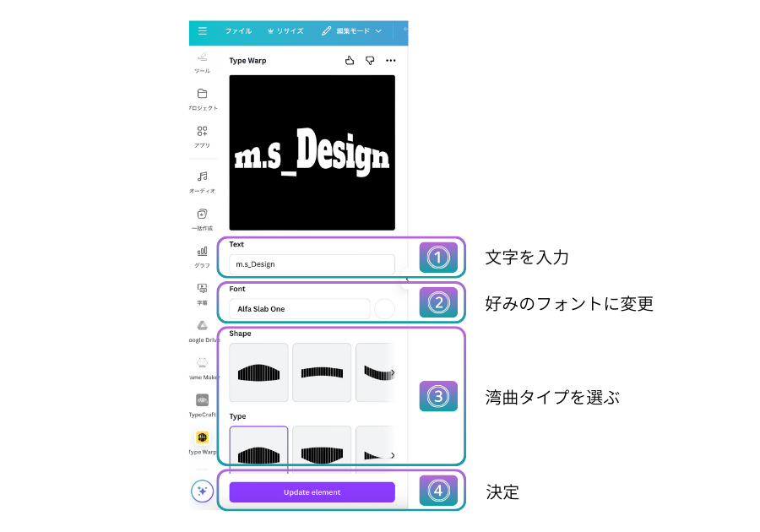Image resolution: width=760 pixels, height=532 pixels.
Task: Click the magic sparkle assistant button
Action: (x=203, y=491)
